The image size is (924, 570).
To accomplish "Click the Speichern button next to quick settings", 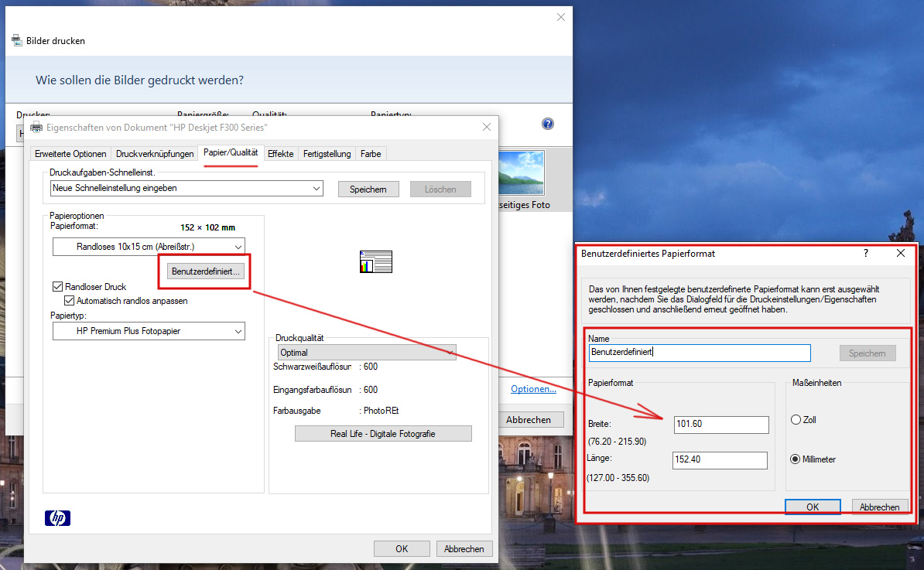I will (x=368, y=189).
